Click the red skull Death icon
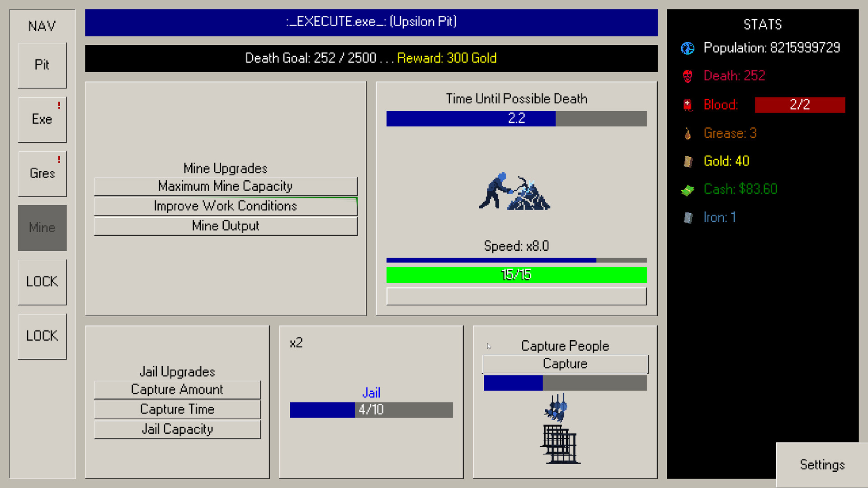This screenshot has width=868, height=488. [x=688, y=76]
